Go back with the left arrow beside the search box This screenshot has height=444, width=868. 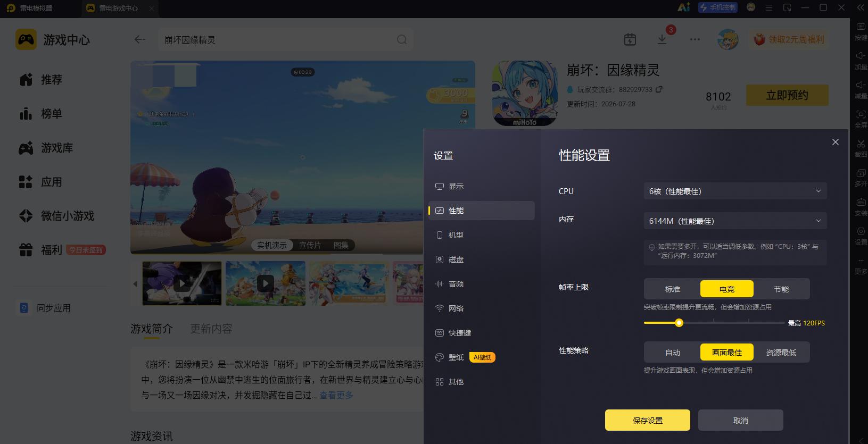pos(140,39)
